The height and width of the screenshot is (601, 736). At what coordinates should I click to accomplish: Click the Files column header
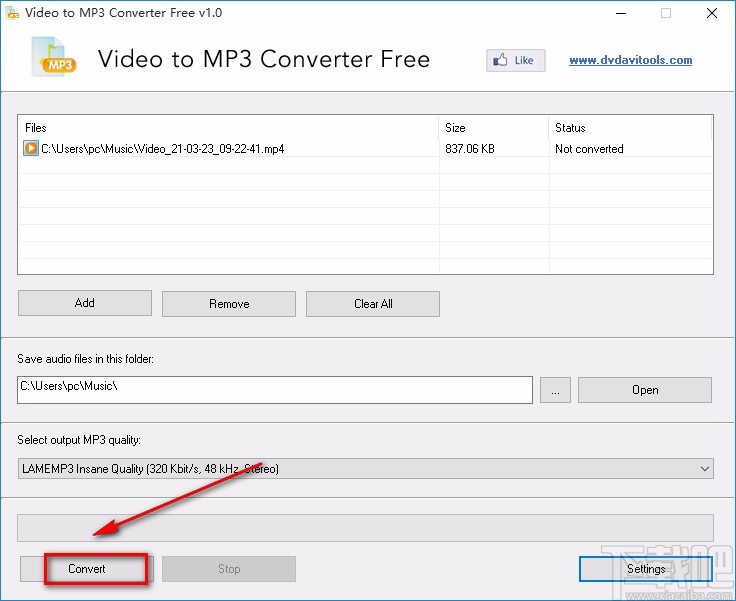(x=229, y=128)
